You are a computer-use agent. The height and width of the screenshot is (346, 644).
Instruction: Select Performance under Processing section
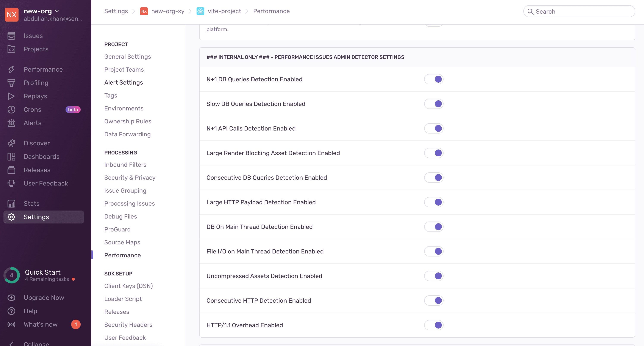tap(123, 255)
